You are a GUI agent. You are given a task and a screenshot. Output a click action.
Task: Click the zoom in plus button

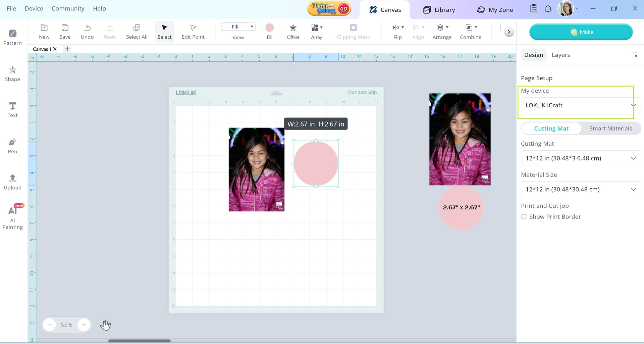click(x=84, y=325)
